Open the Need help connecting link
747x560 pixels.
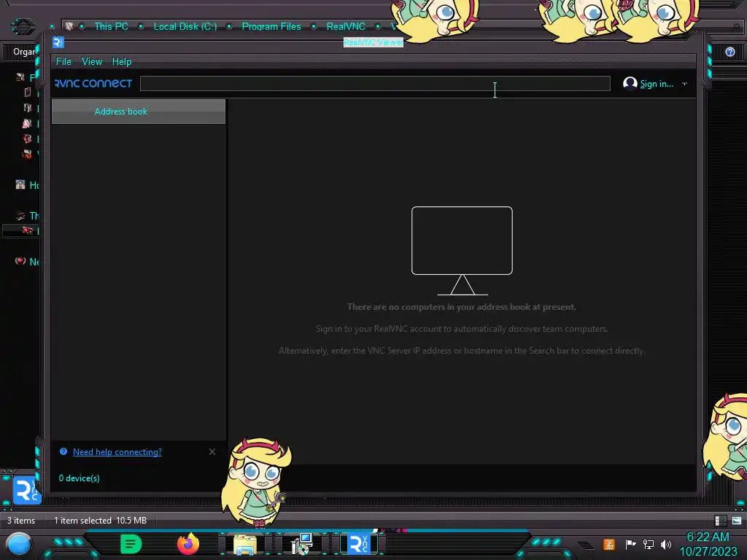point(117,452)
